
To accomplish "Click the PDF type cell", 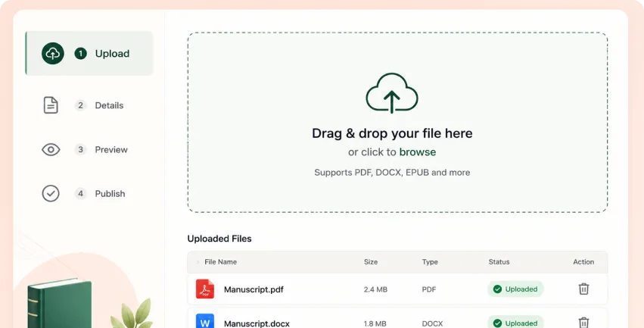I will click(429, 289).
